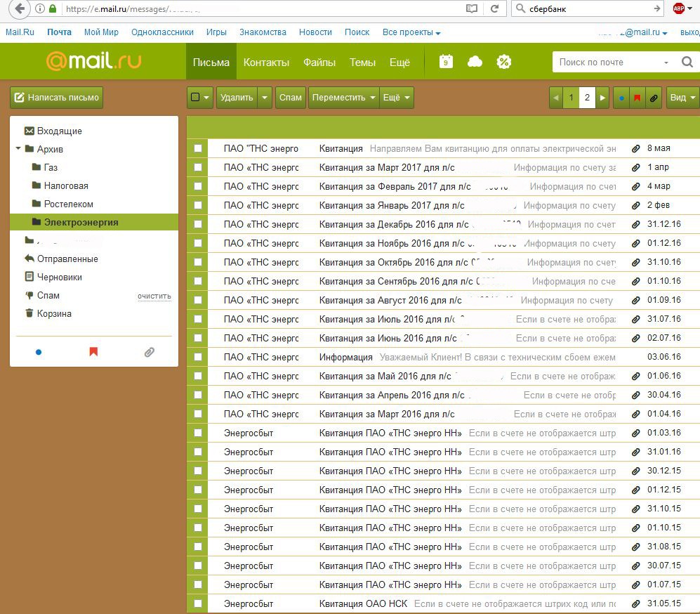The height and width of the screenshot is (614, 700).
Task: Expand the Вид dropdown
Action: pyautogui.click(x=682, y=98)
